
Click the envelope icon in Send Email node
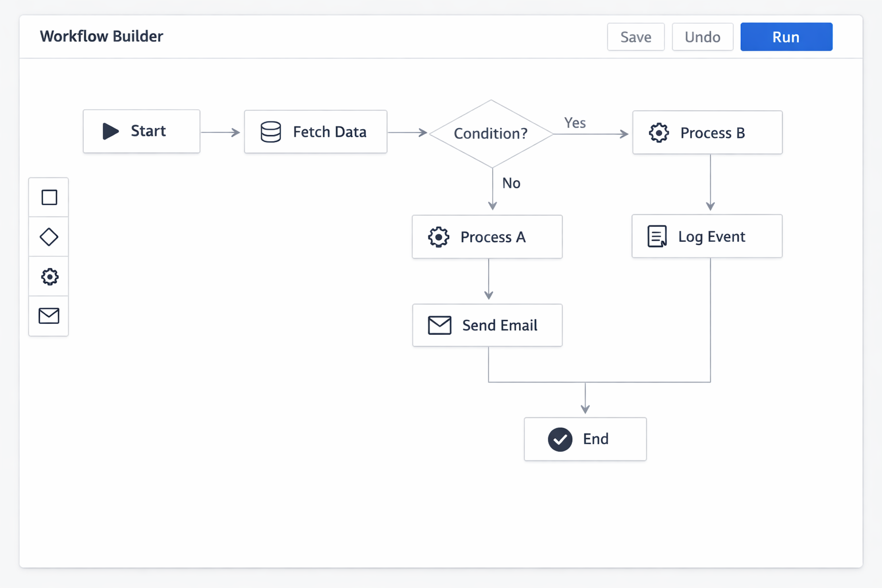click(439, 326)
